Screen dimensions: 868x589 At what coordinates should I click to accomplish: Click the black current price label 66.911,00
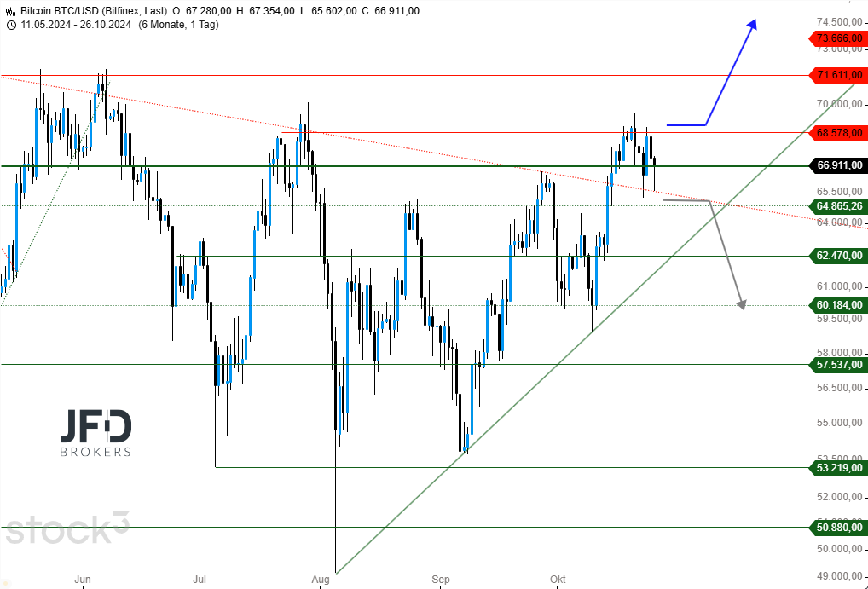[x=838, y=165]
